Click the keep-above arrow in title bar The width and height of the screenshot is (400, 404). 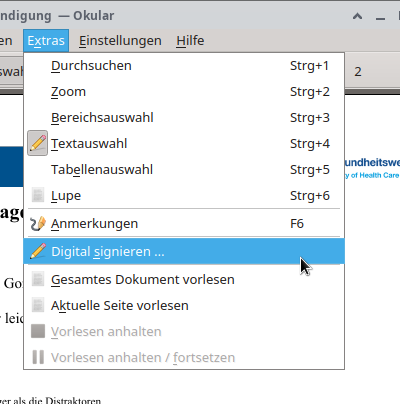coord(357,16)
